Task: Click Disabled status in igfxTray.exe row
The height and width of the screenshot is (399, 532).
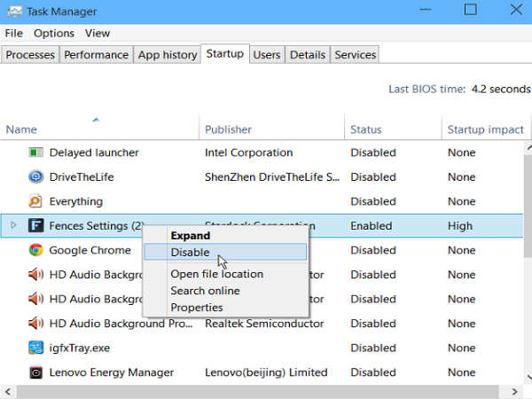Action: pos(373,348)
